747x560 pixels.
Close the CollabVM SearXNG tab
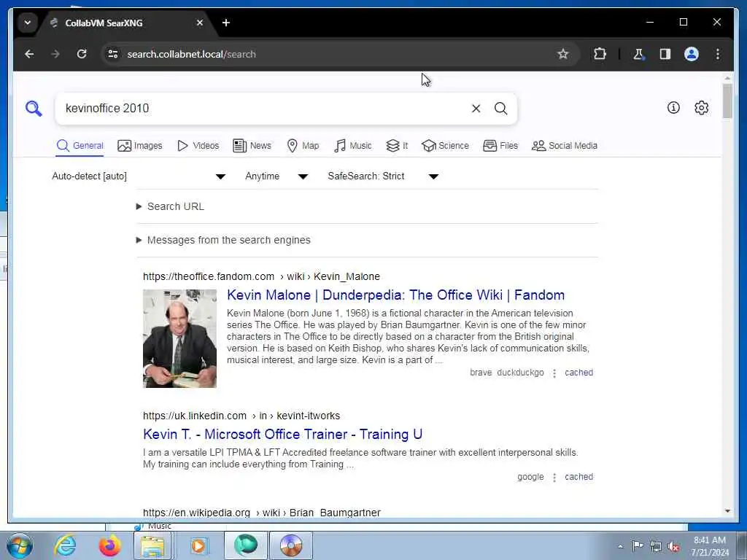(x=200, y=23)
